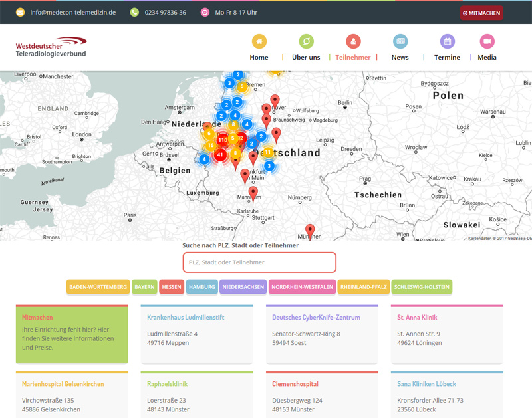This screenshot has width=532, height=418.
Task: Click the green phone icon in top bar
Action: click(134, 13)
